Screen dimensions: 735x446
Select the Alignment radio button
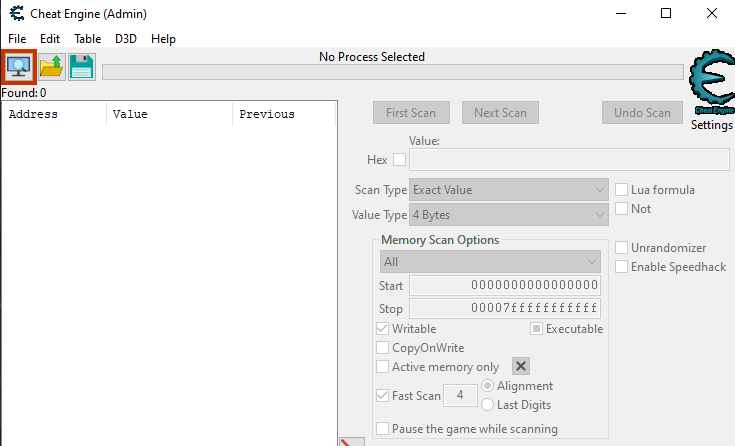(488, 386)
